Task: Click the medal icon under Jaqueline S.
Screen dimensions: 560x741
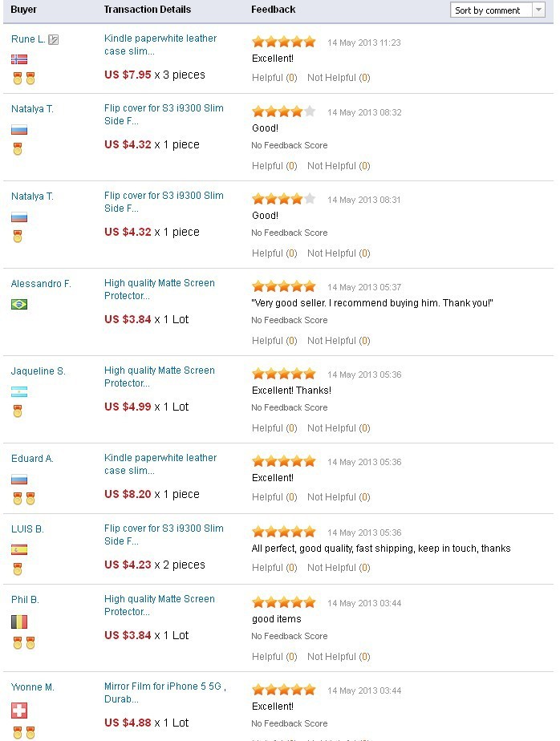Action: pos(18,411)
